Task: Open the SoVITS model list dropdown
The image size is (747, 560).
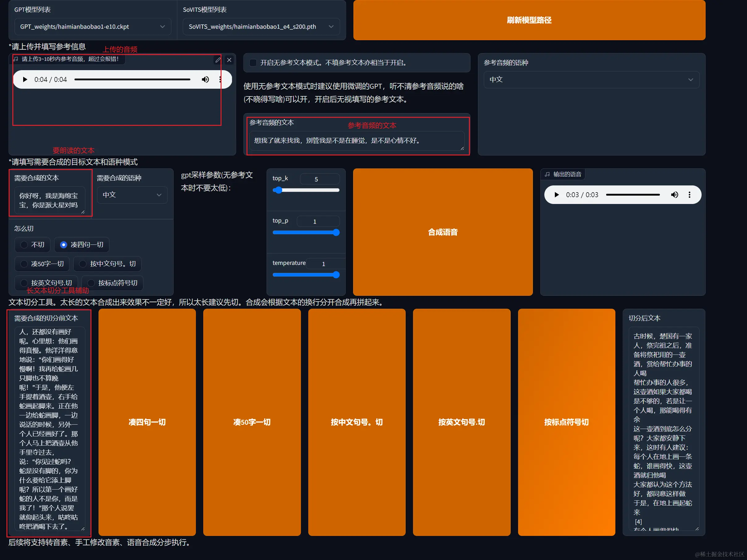Action: click(x=261, y=27)
